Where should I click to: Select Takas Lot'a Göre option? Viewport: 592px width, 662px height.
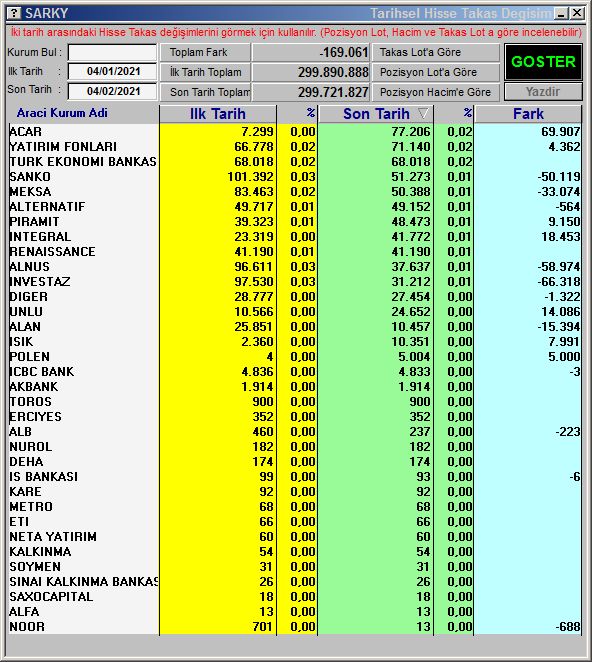click(436, 52)
